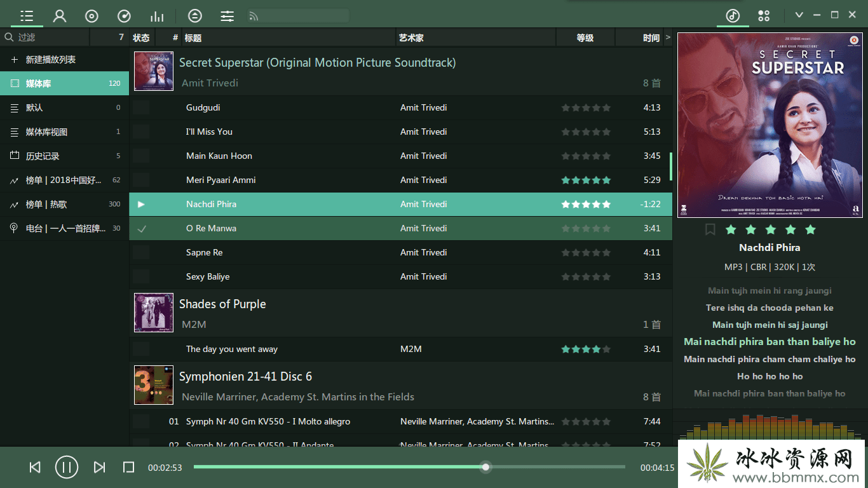This screenshot has width=868, height=488.
Task: Open the chevron dropdown menu in title bar
Action: [x=799, y=15]
